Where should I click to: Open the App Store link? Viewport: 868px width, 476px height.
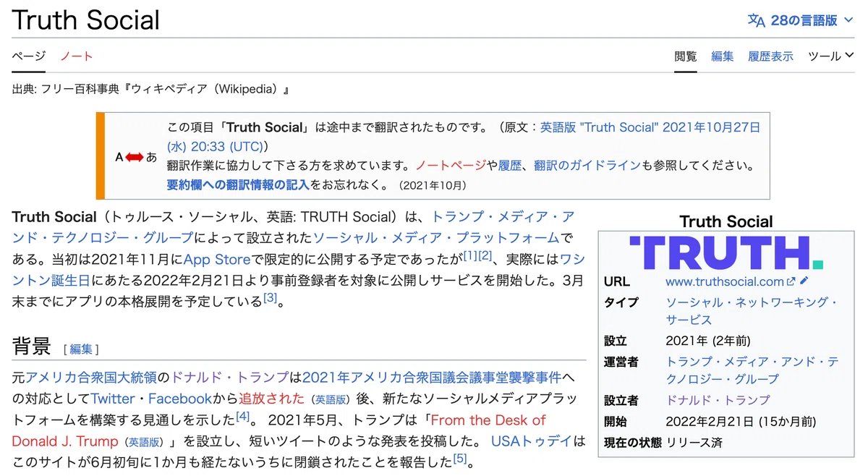[216, 258]
